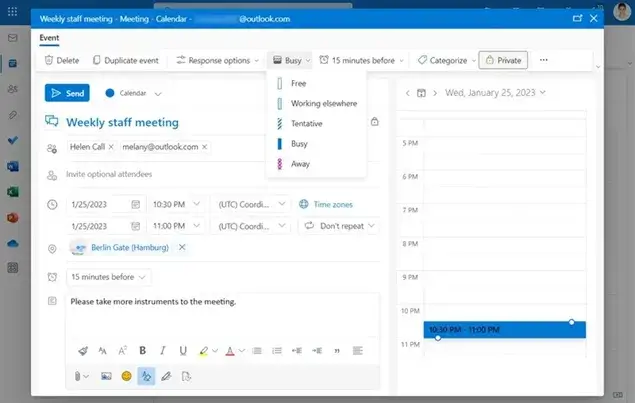This screenshot has height=403, width=635.
Task: Increase the paragraph indent
Action: [317, 351]
